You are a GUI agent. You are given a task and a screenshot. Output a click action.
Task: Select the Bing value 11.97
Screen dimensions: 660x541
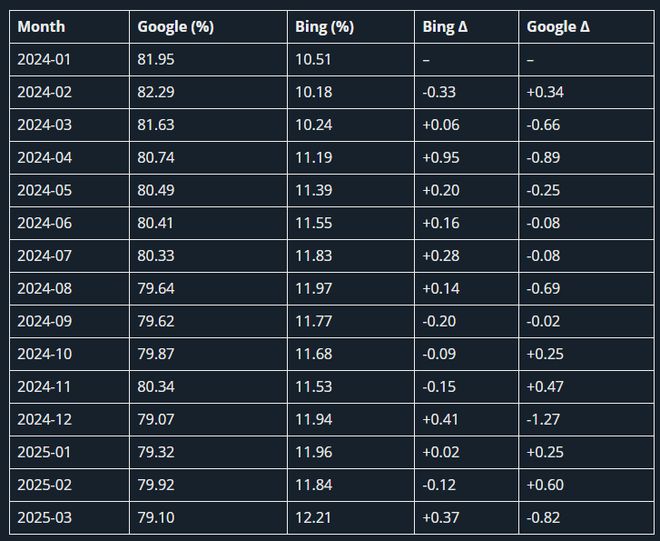[x=351, y=289]
